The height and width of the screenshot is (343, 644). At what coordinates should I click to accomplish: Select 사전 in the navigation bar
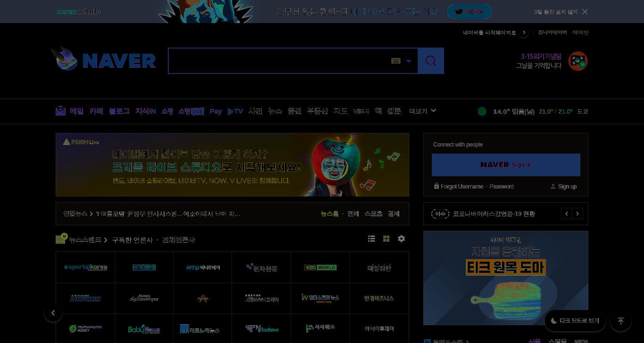click(x=256, y=111)
